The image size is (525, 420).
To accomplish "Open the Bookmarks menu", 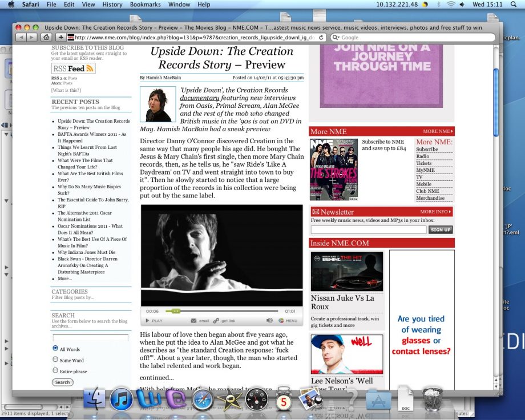I will [x=146, y=5].
